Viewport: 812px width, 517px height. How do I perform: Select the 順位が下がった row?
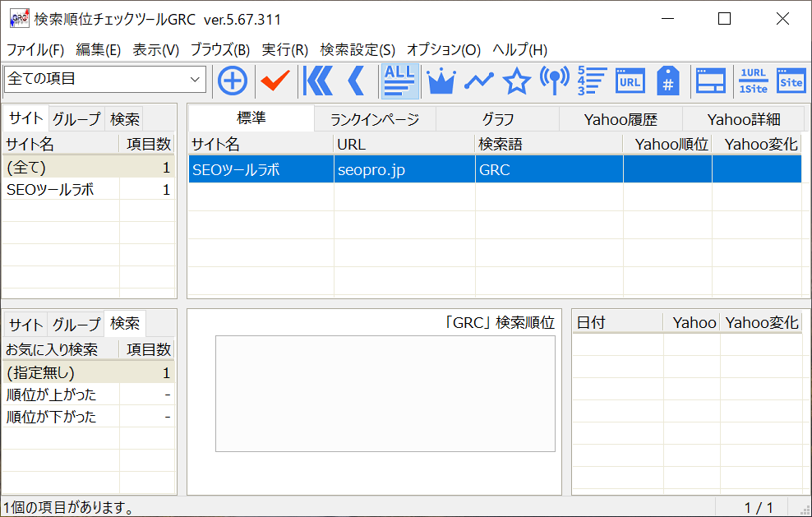coord(88,417)
